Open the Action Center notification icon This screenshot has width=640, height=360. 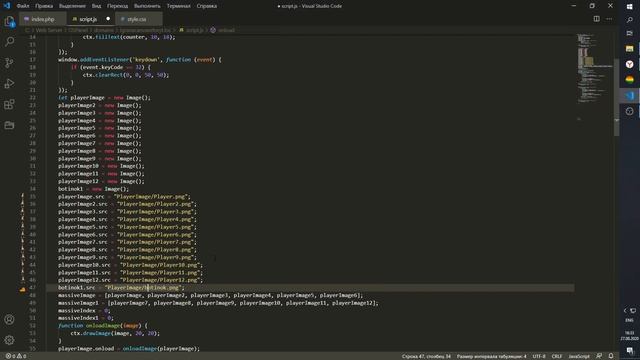pos(629,351)
